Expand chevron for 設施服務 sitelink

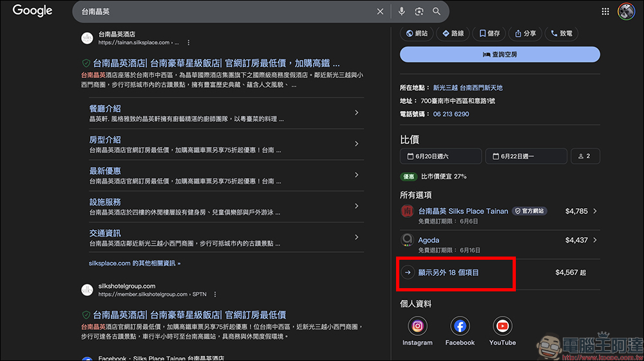point(357,206)
